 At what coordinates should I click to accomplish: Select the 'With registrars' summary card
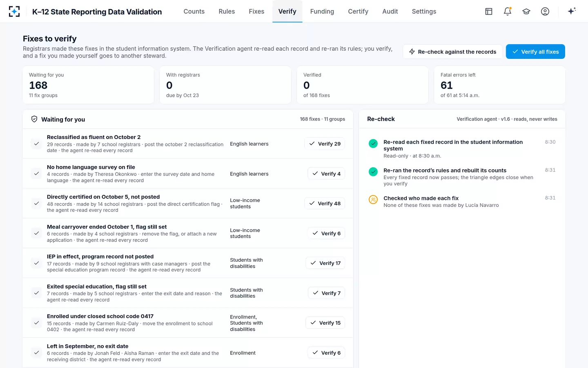[x=225, y=85]
